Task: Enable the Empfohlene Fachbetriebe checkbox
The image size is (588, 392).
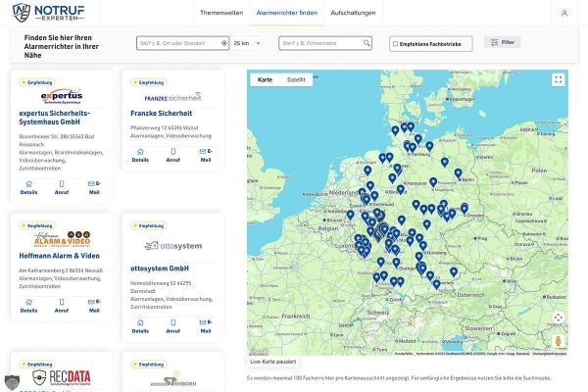Action: click(394, 43)
